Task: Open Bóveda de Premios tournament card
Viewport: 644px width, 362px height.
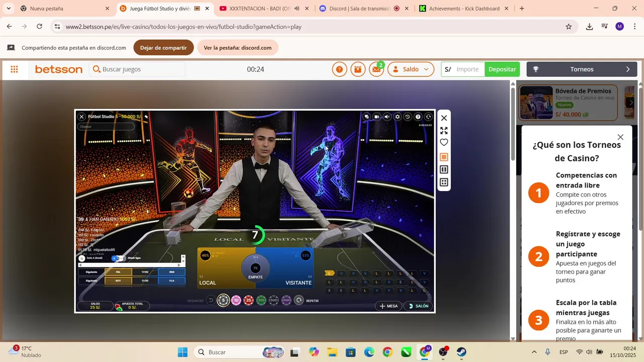Action: point(568,103)
